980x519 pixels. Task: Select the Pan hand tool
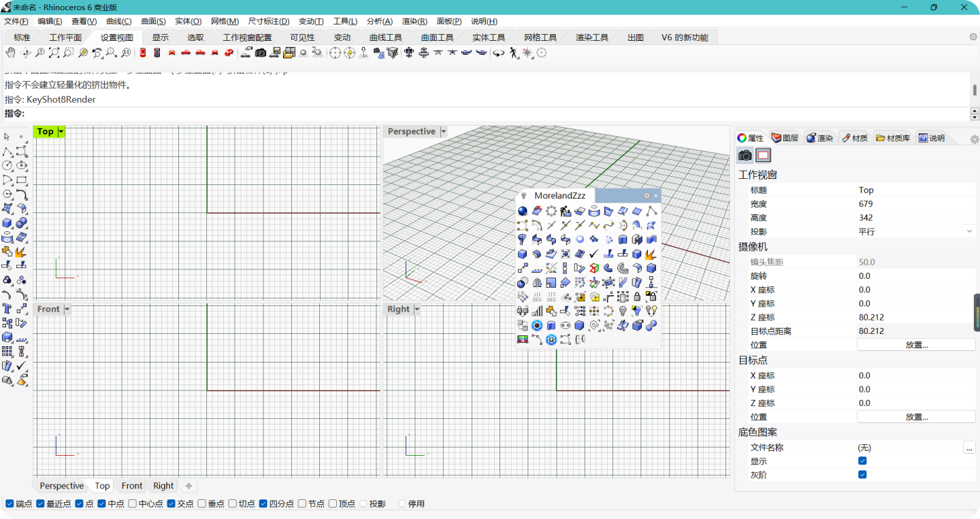10,53
